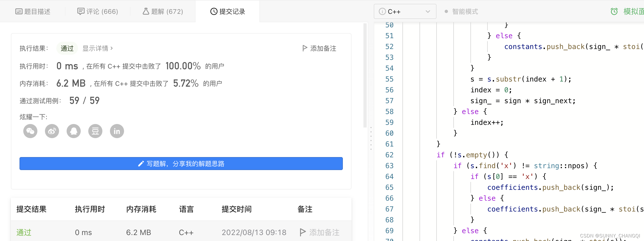644x241 pixels.
Task: Toggle 智能模式 smart mode
Action: click(x=461, y=11)
